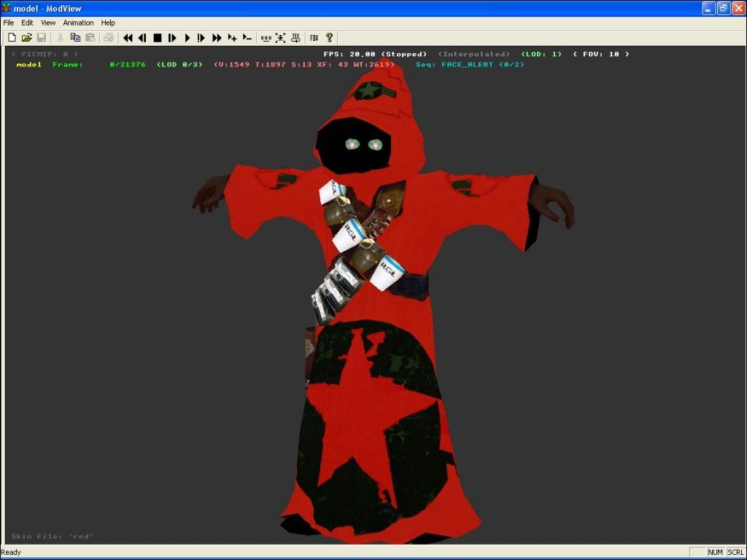Image resolution: width=747 pixels, height=560 pixels.
Task: Open the Edit menu
Action: click(x=27, y=23)
